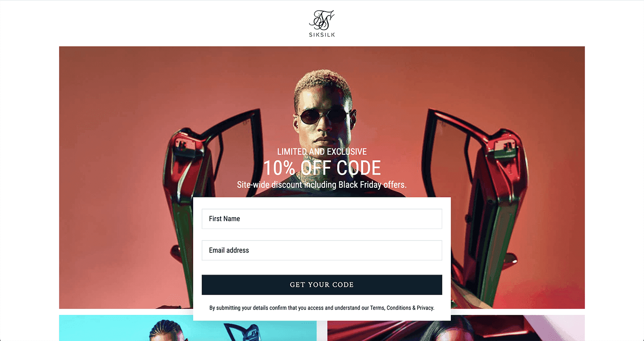The height and width of the screenshot is (341, 644).
Task: Focus the Email address input field
Action: 322,250
